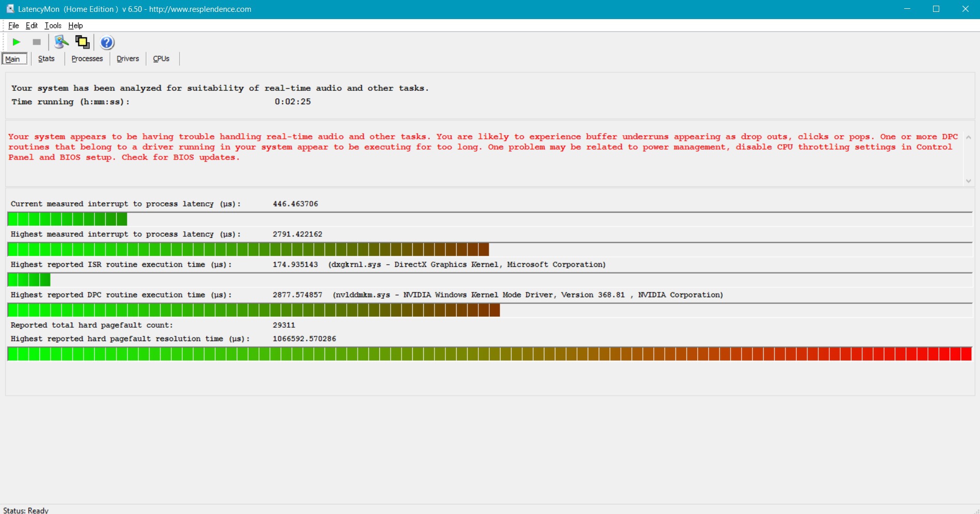Select the highest latency value 2791.422162
The width and height of the screenshot is (980, 514).
[297, 234]
